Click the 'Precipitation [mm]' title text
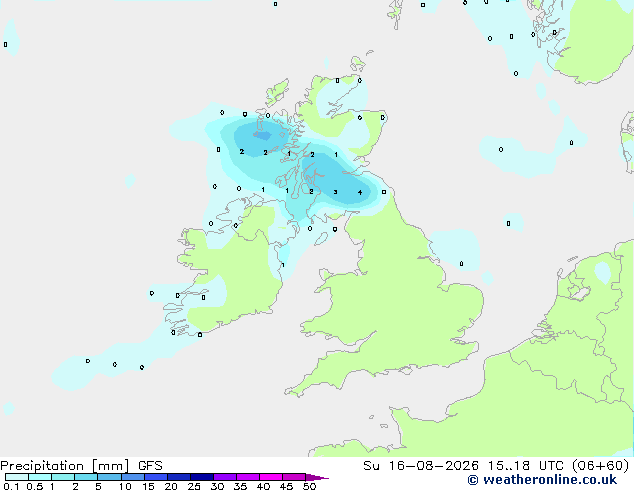Viewport: 634px width, 490px height. coord(65,466)
